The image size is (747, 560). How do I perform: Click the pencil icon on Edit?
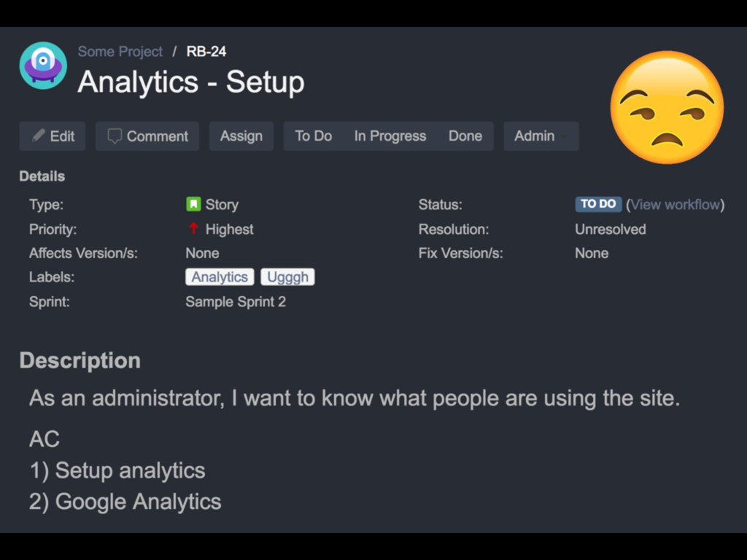38,135
